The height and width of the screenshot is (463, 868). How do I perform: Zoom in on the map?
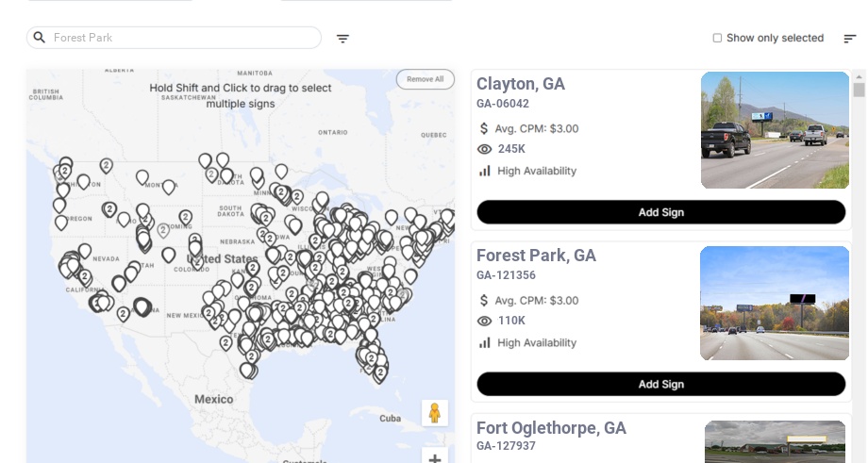[434, 457]
